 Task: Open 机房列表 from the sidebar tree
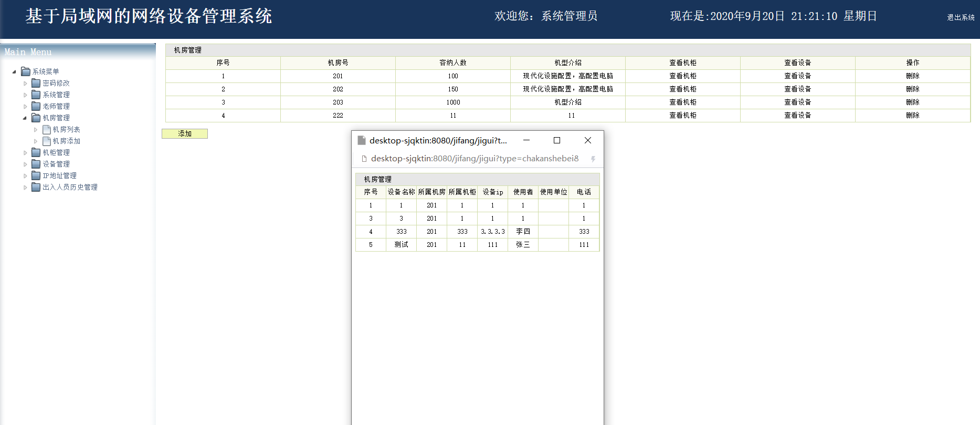point(66,129)
